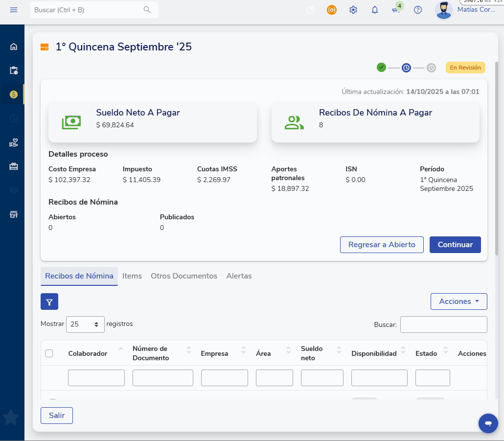The height and width of the screenshot is (441, 504).
Task: Click the Continuar button
Action: click(x=455, y=245)
